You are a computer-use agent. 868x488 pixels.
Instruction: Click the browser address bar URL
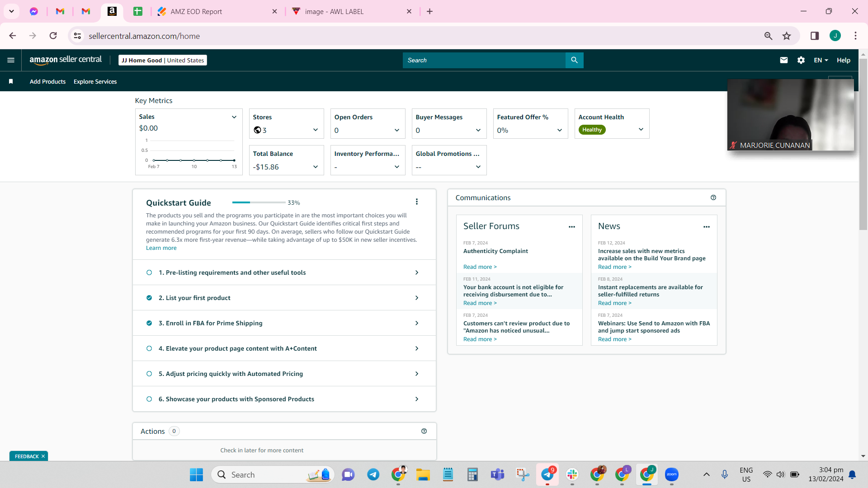pos(144,36)
